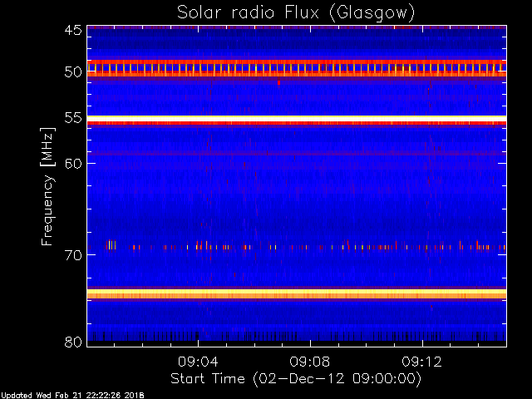Click the 'Updated Wed Feb 21' timestamp text
The height and width of the screenshot is (399, 532).
72,396
